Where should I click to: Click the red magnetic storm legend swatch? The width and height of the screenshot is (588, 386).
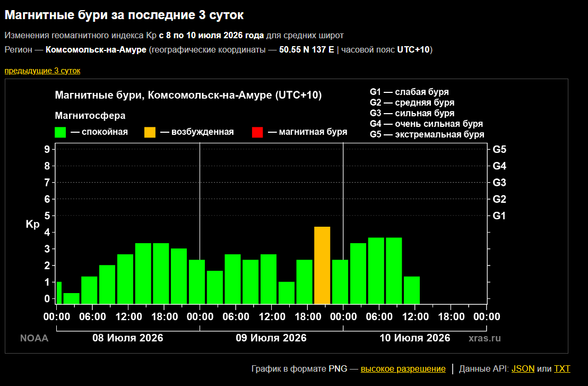(x=257, y=132)
